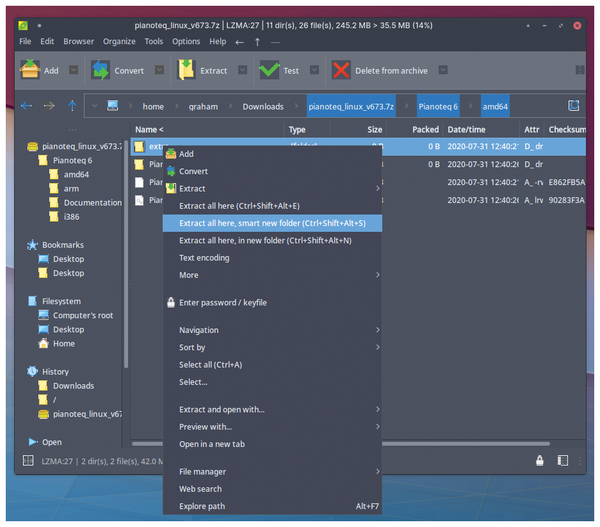Select the arm folder in tree
This screenshot has width=600, height=527.
[x=71, y=188]
